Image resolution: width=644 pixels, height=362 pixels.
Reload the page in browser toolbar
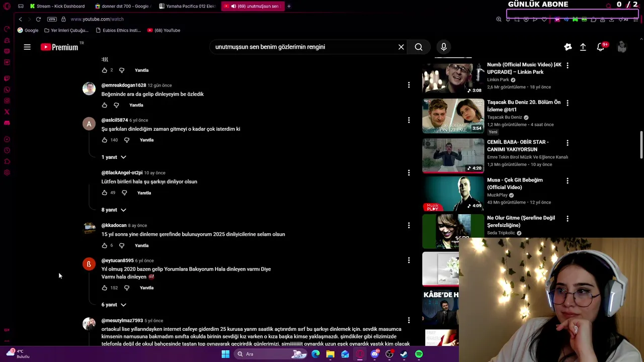coord(38,19)
